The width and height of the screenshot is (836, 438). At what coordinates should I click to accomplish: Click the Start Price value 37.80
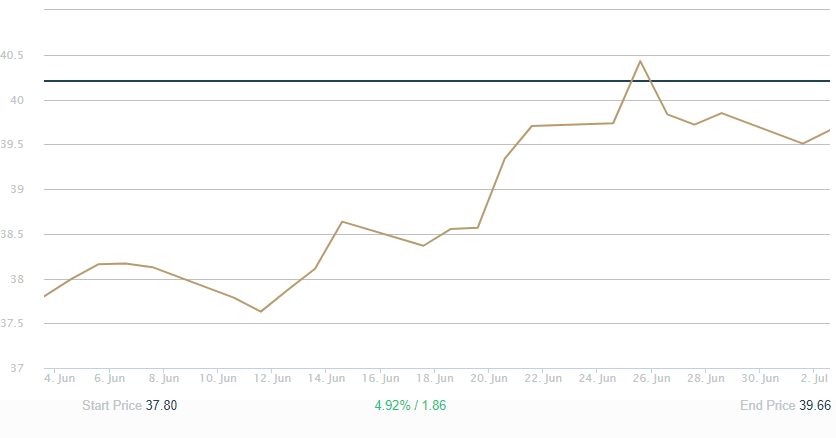(161, 406)
